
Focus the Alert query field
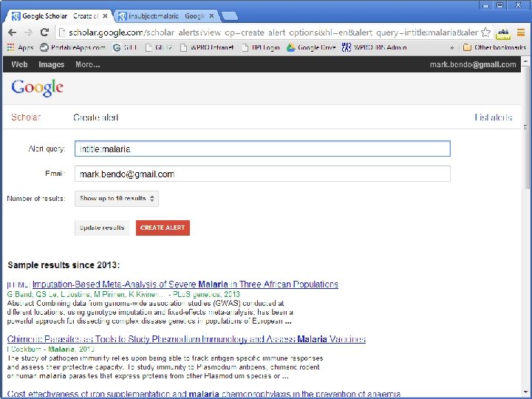coord(262,149)
